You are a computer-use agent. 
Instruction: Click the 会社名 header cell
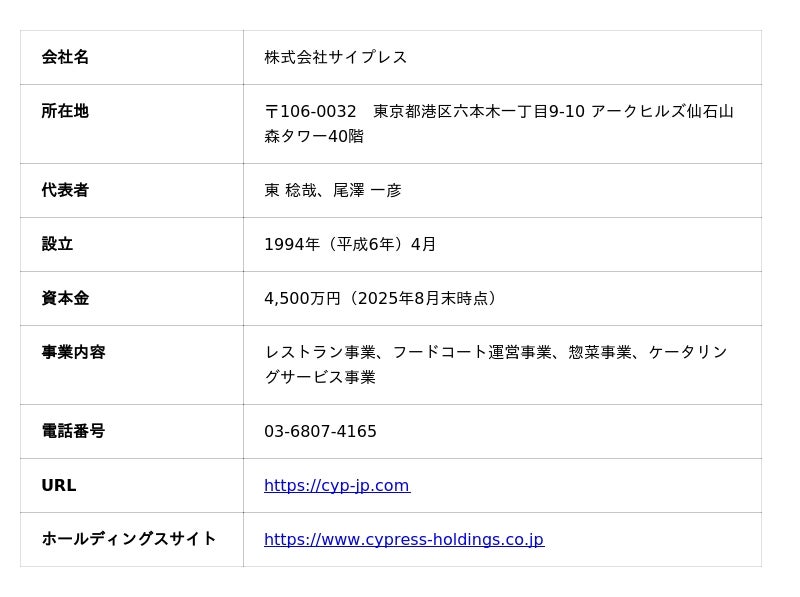click(132, 57)
